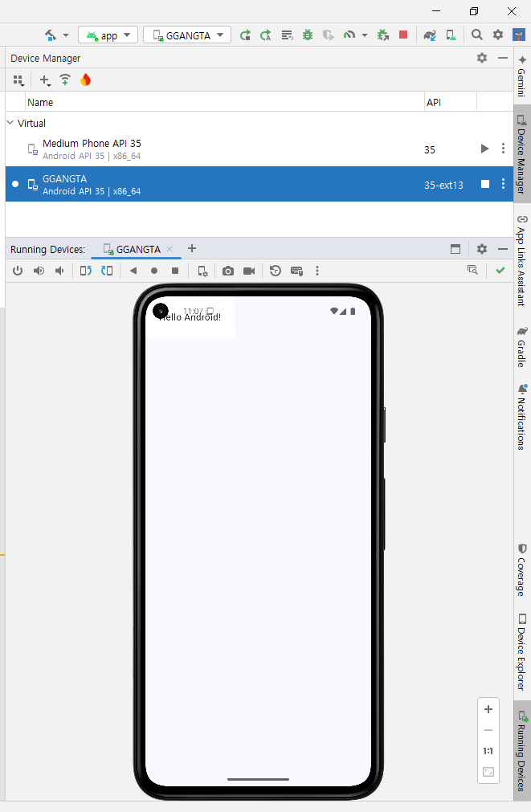Click emulator volume up icon
531x812 pixels.
pos(39,271)
